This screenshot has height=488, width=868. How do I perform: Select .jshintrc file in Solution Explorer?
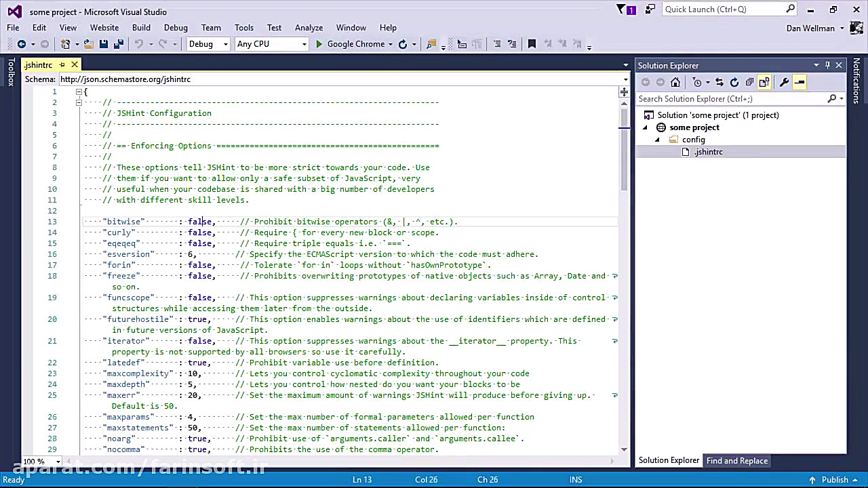pyautogui.click(x=709, y=152)
